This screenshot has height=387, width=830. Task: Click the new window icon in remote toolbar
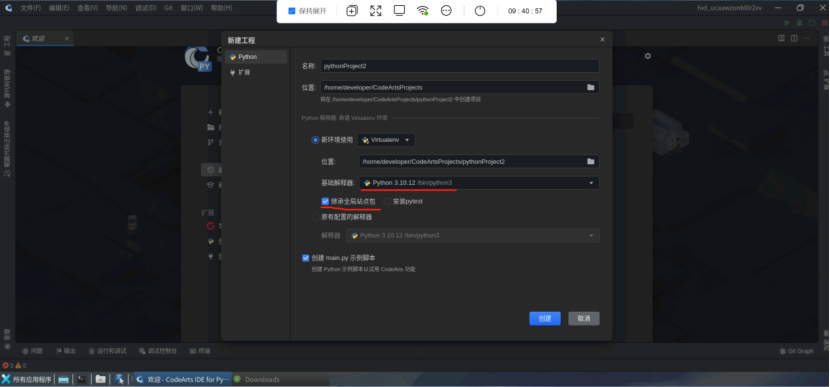(x=352, y=11)
